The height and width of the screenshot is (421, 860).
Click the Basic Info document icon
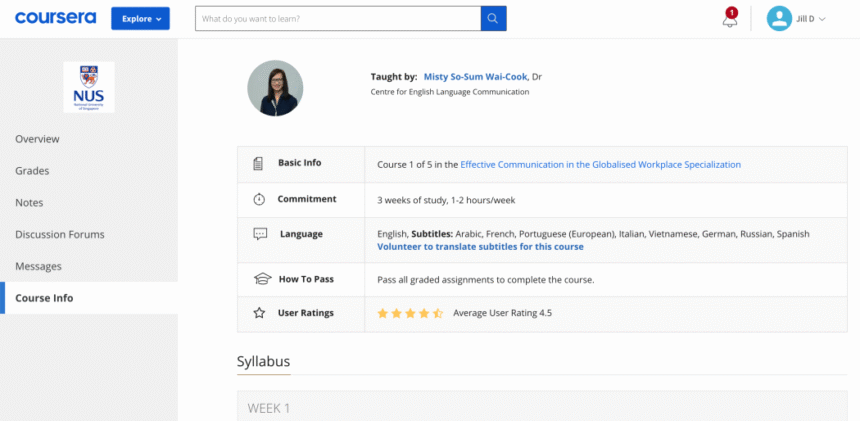pos(258,163)
